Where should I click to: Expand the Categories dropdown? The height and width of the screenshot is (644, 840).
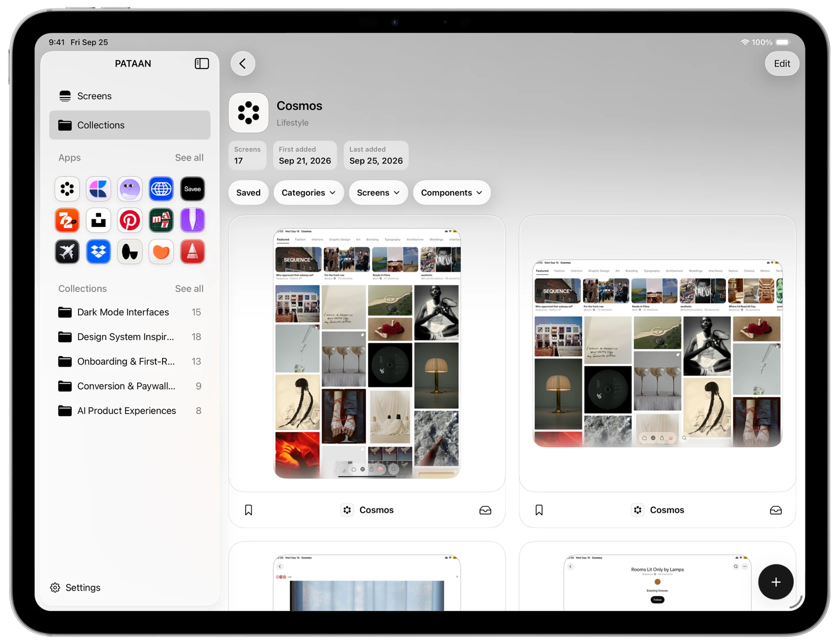309,192
